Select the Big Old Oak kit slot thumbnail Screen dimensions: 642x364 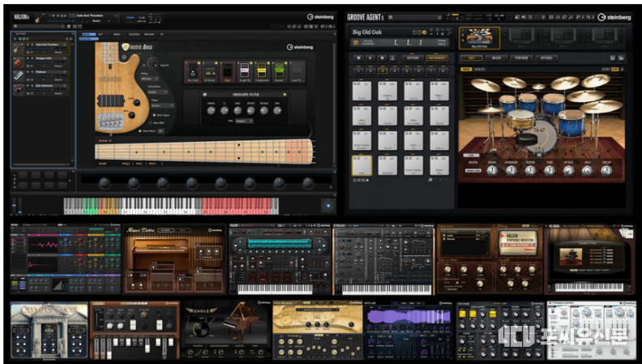[479, 37]
